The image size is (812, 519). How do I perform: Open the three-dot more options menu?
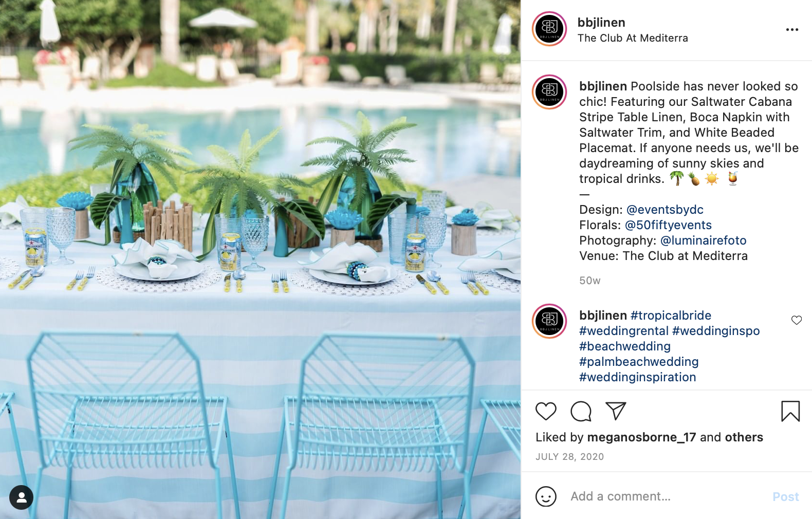(x=792, y=30)
